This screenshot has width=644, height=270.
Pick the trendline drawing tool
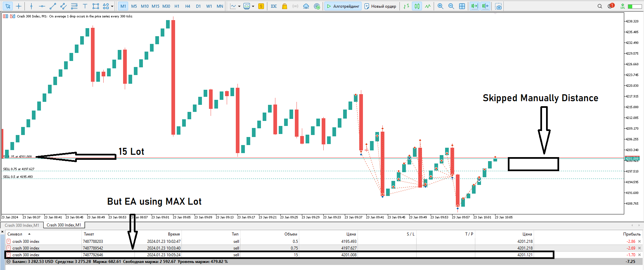(x=53, y=6)
